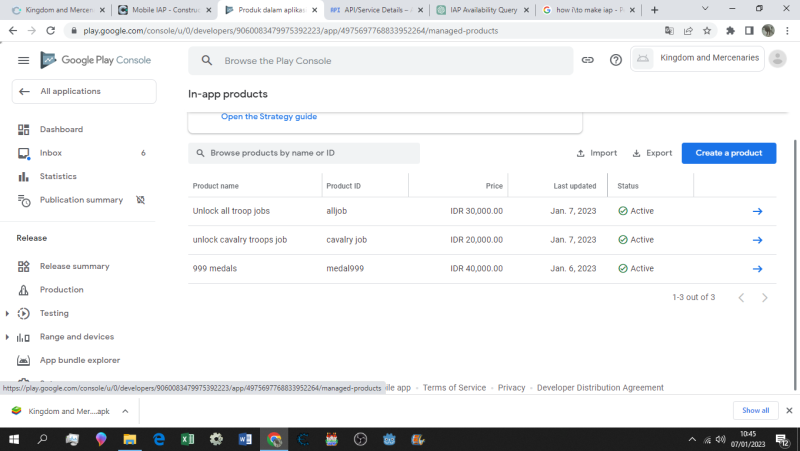Open the account avatar menu
This screenshot has width=800, height=451.
tap(778, 59)
